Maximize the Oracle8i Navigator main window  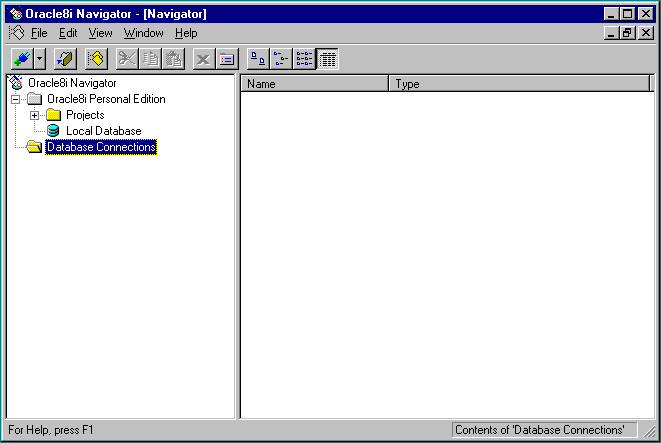pos(627,14)
